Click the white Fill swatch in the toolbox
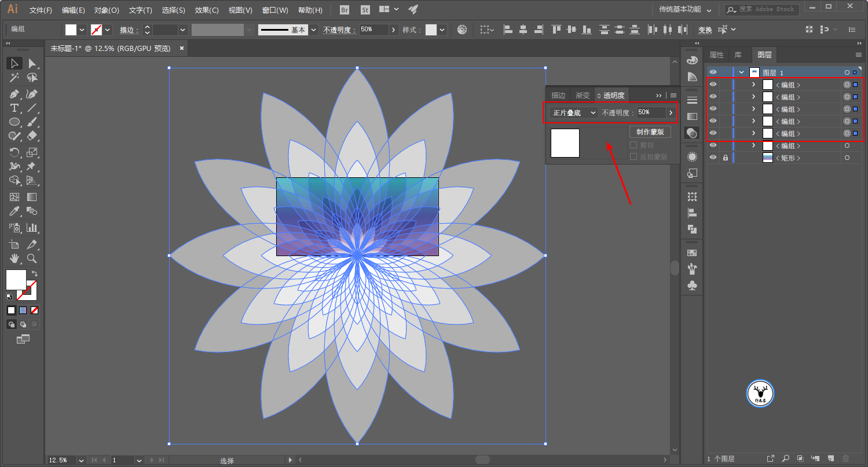Image resolution: width=868 pixels, height=467 pixels. click(x=16, y=280)
